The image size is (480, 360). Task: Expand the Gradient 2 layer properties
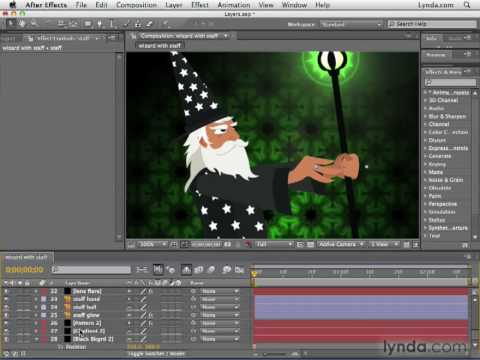point(36,331)
